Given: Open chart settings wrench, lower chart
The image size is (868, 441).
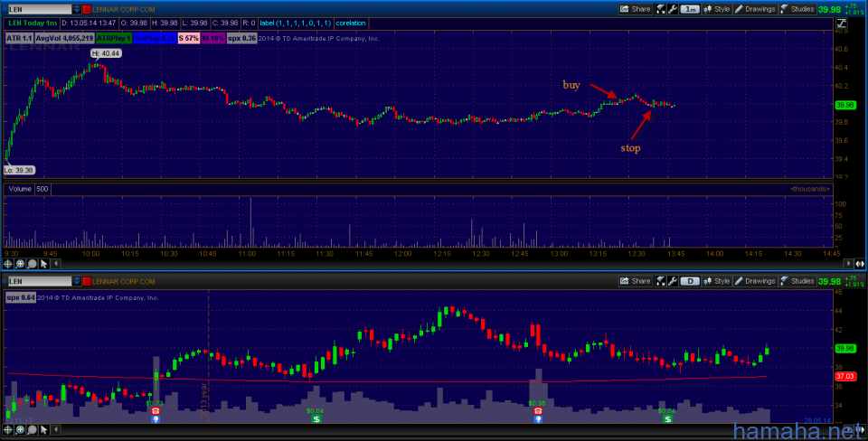Looking at the screenshot, I should point(673,281).
